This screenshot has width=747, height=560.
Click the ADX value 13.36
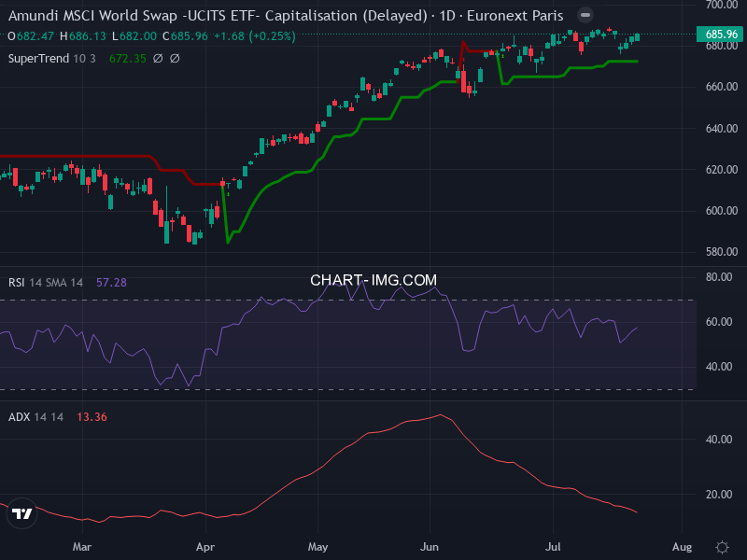(x=92, y=417)
